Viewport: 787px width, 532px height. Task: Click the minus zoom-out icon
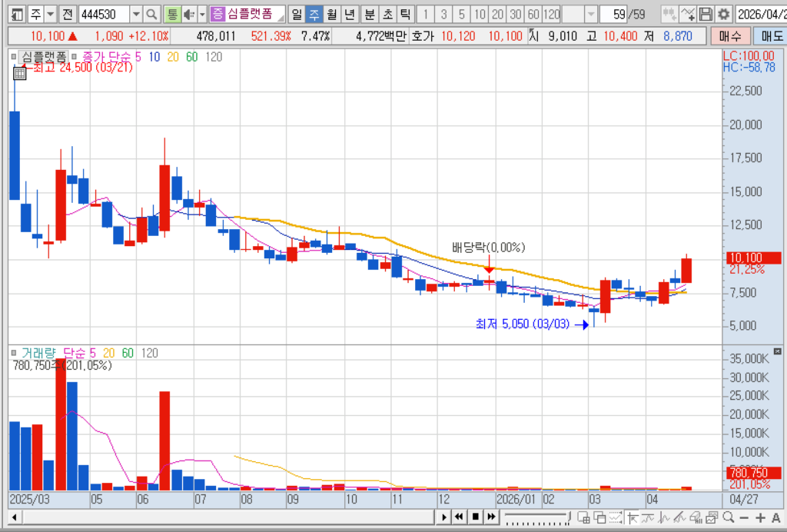(744, 517)
